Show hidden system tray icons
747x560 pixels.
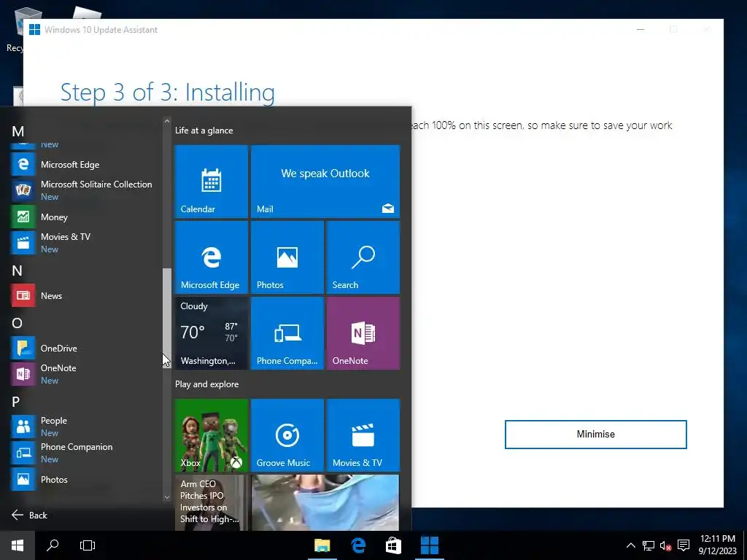630,545
